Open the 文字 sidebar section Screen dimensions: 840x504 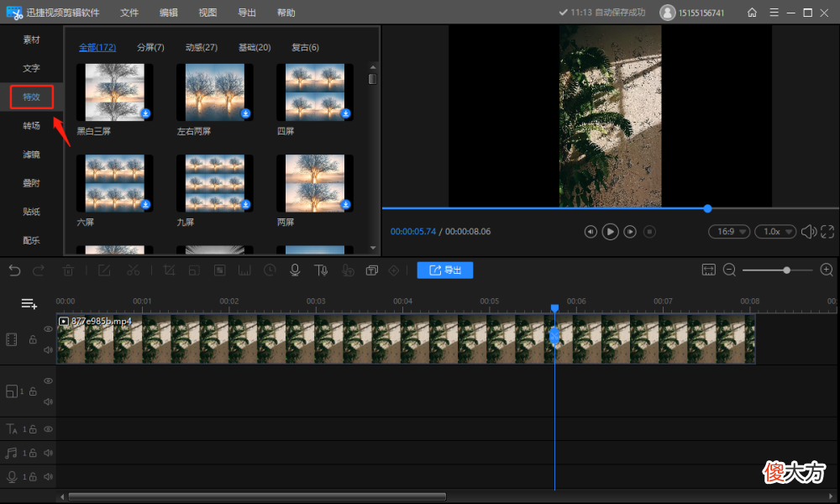31,68
